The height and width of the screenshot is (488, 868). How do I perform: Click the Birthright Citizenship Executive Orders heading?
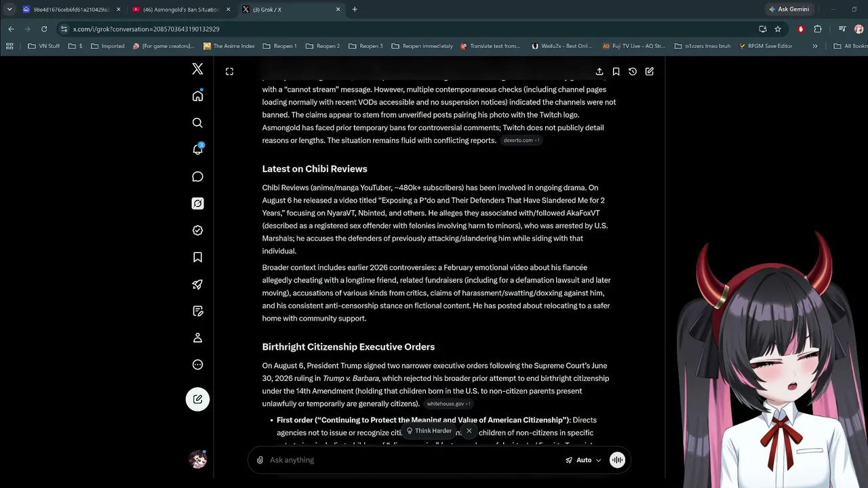pyautogui.click(x=349, y=347)
